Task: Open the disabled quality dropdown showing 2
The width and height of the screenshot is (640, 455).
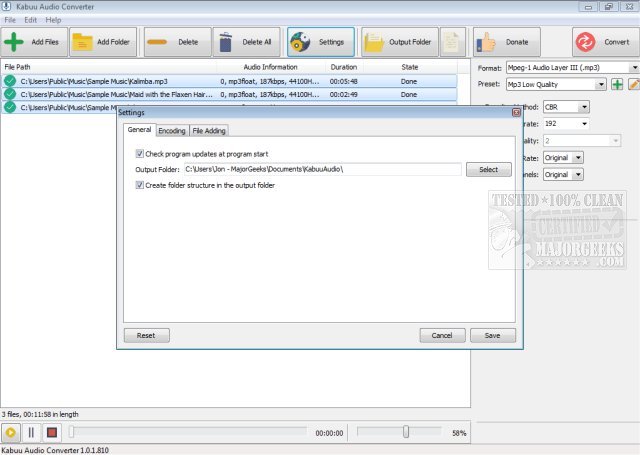Action: point(582,141)
